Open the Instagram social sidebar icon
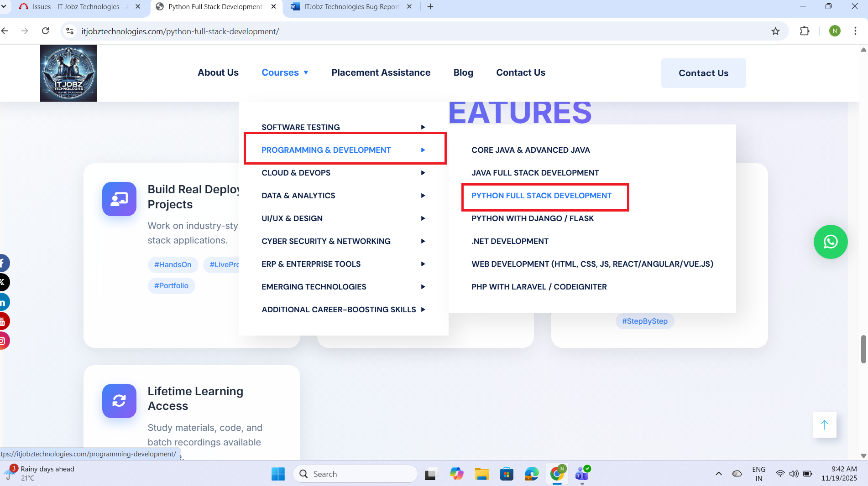 coord(4,341)
